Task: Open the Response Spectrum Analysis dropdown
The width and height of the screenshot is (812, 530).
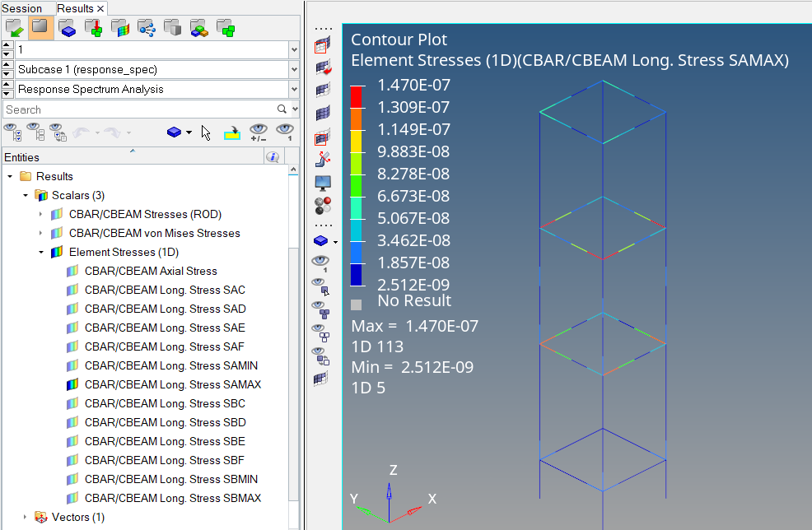Action: pos(294,91)
